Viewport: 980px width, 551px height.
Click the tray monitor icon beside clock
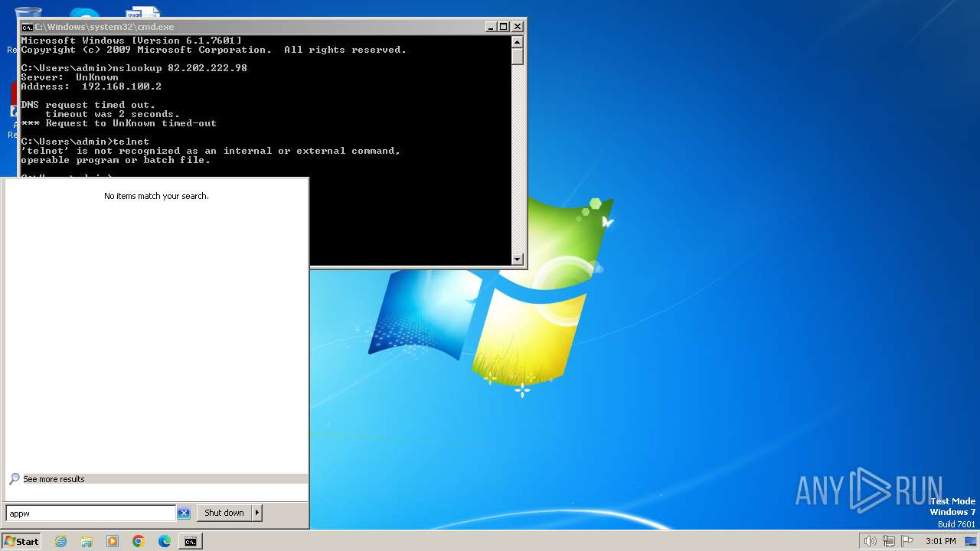pos(971,541)
